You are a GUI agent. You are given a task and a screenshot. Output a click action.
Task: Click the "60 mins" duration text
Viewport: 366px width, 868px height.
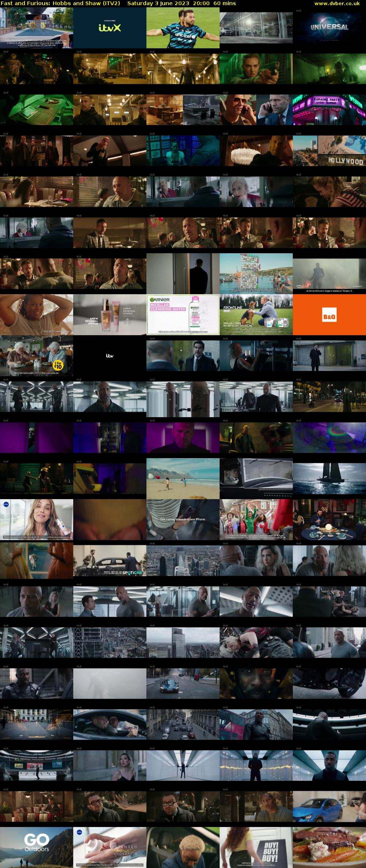coord(225,3)
